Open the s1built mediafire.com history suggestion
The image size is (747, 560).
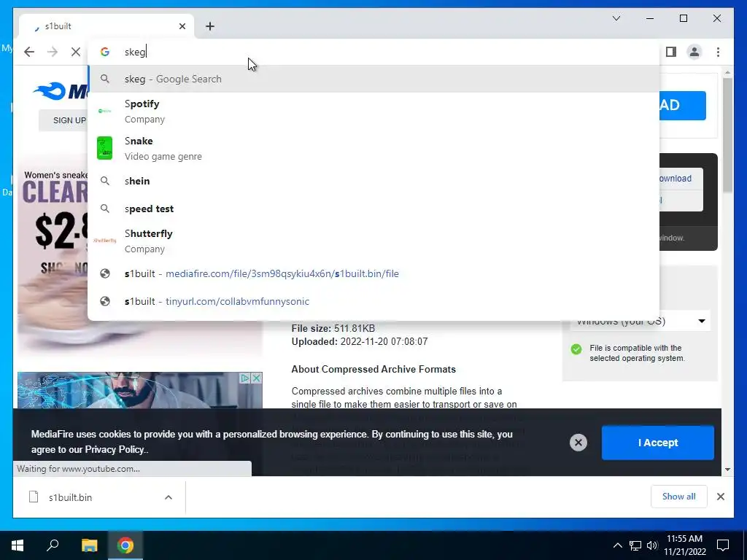coord(374,274)
